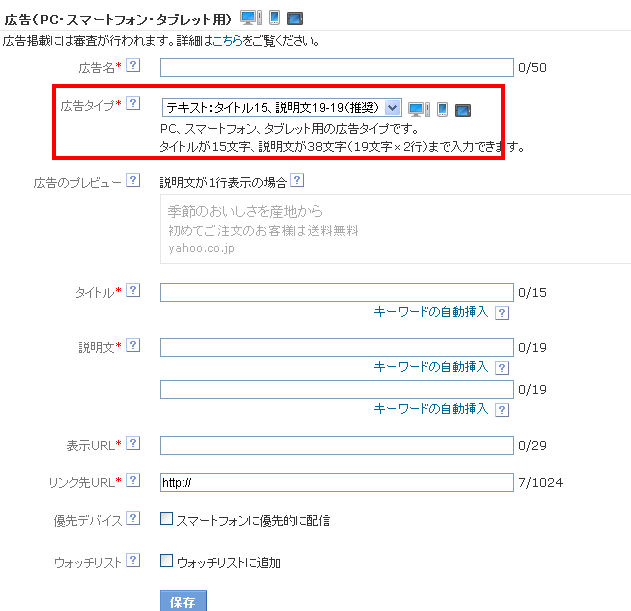
Task: Click the help icon next to 広告タイプ
Action: point(133,103)
